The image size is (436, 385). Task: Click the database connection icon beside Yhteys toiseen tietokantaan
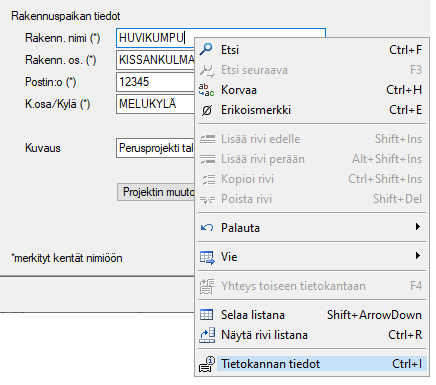[207, 286]
